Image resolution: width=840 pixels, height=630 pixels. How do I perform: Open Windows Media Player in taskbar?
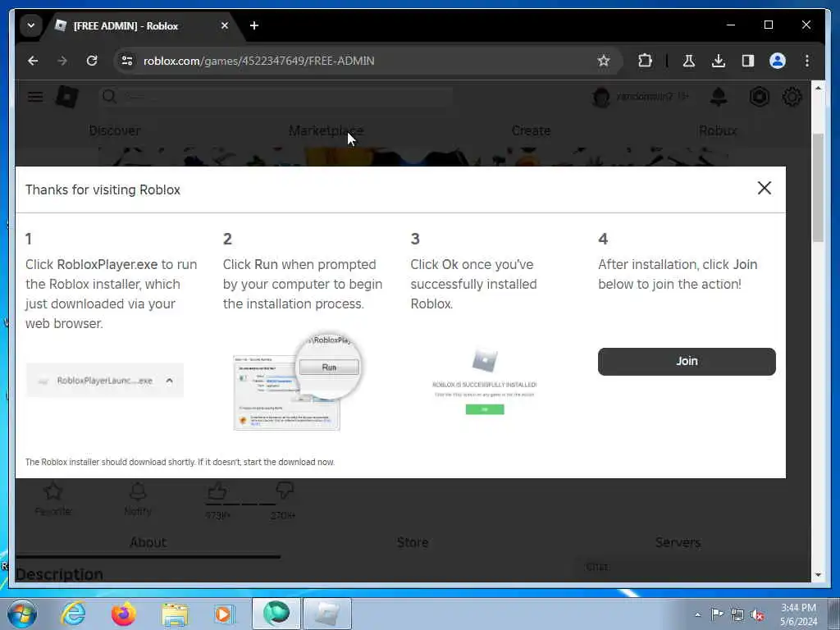point(223,614)
